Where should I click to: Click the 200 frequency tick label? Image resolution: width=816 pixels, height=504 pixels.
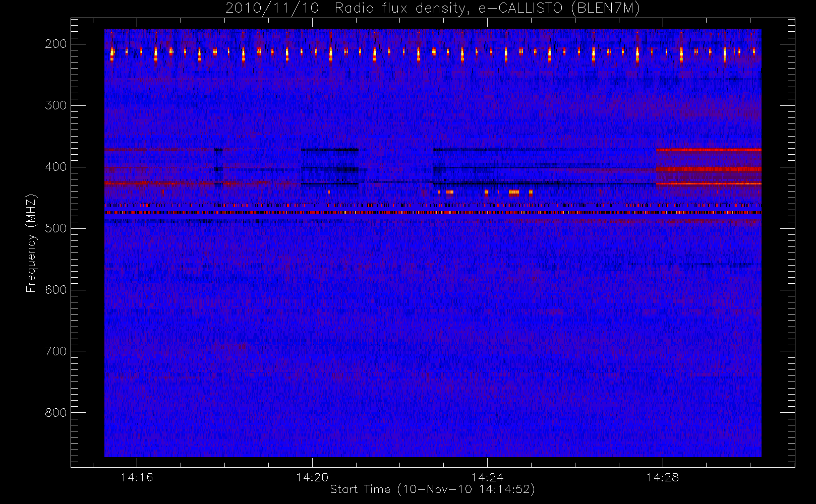56,44
